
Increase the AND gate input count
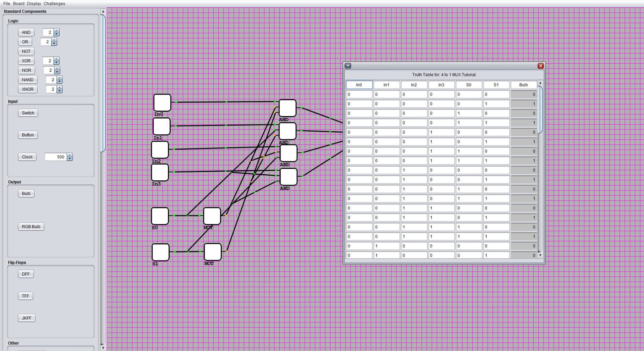(57, 31)
